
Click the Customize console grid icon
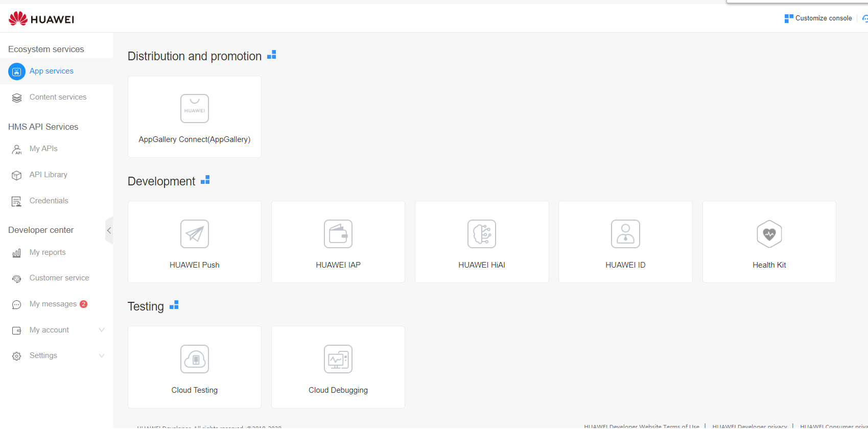[x=789, y=18]
